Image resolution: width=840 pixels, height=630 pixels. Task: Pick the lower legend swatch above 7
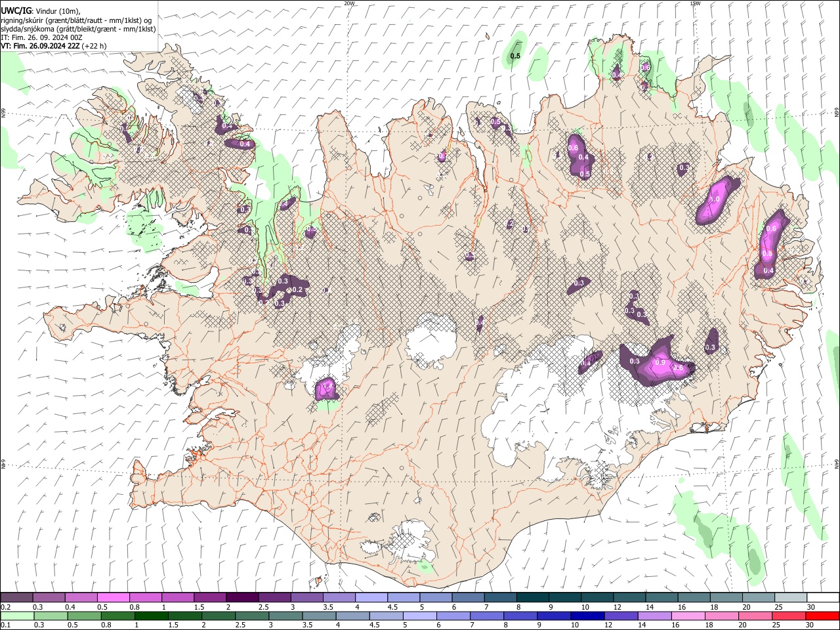(487, 616)
